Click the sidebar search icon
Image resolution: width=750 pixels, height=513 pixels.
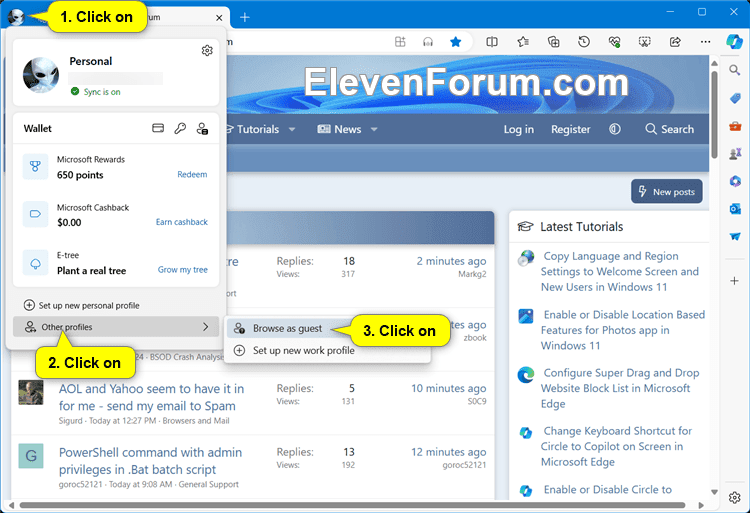[x=735, y=71]
